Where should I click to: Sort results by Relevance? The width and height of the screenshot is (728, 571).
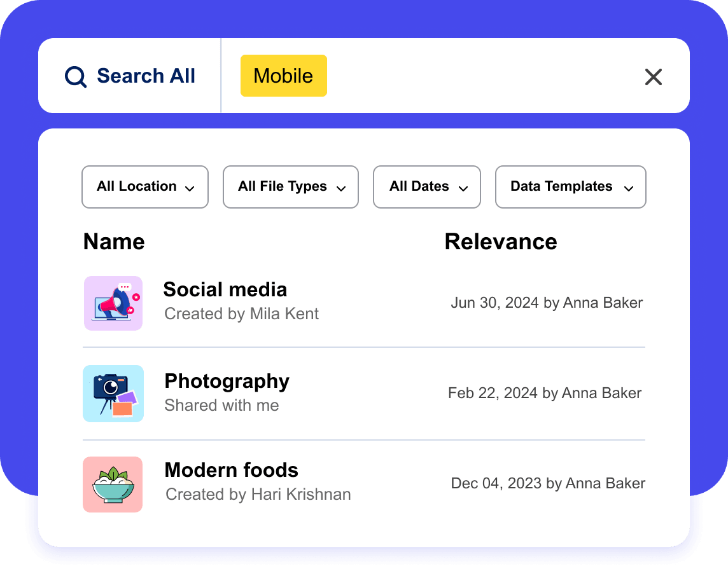(x=501, y=242)
